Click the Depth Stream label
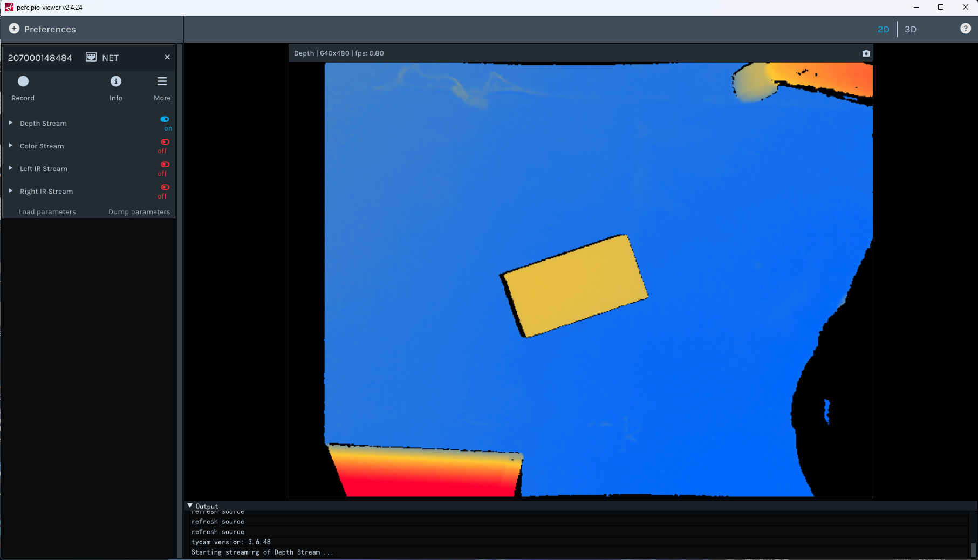978x560 pixels. (x=44, y=124)
